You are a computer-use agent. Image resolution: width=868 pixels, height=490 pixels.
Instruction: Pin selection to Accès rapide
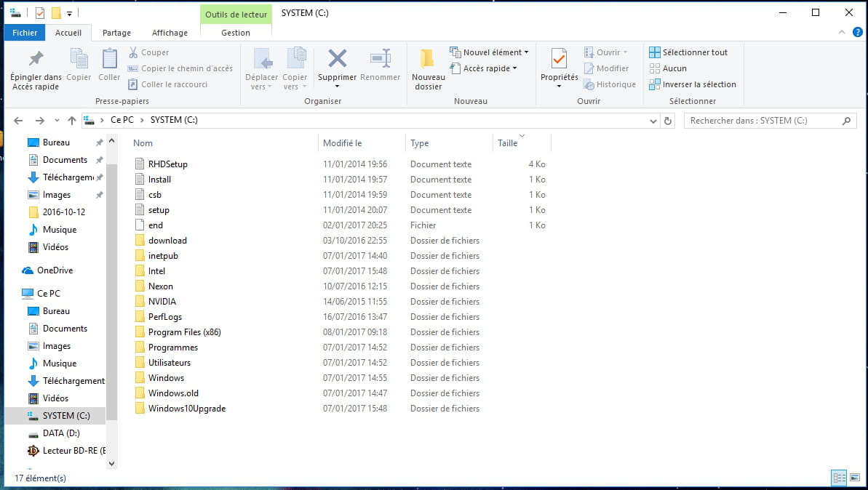(x=36, y=69)
